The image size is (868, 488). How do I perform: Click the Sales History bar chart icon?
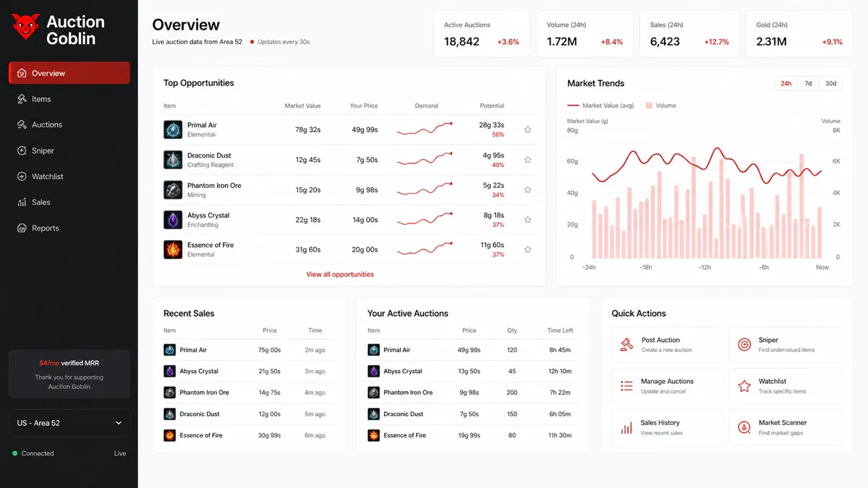click(626, 427)
